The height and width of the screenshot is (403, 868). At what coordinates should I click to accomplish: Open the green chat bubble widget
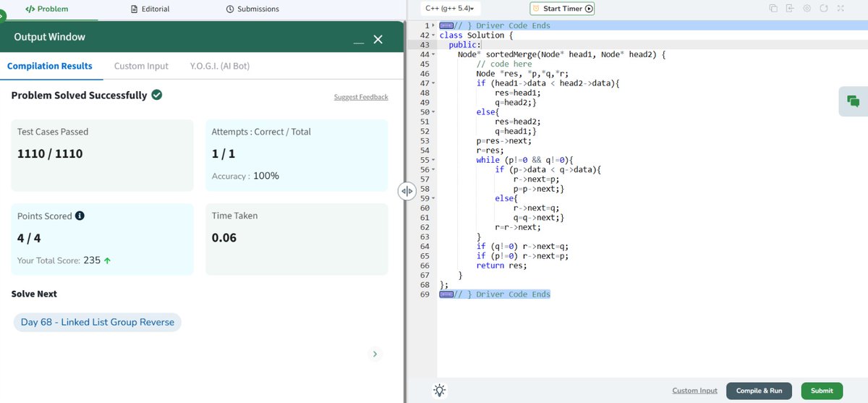tap(854, 101)
